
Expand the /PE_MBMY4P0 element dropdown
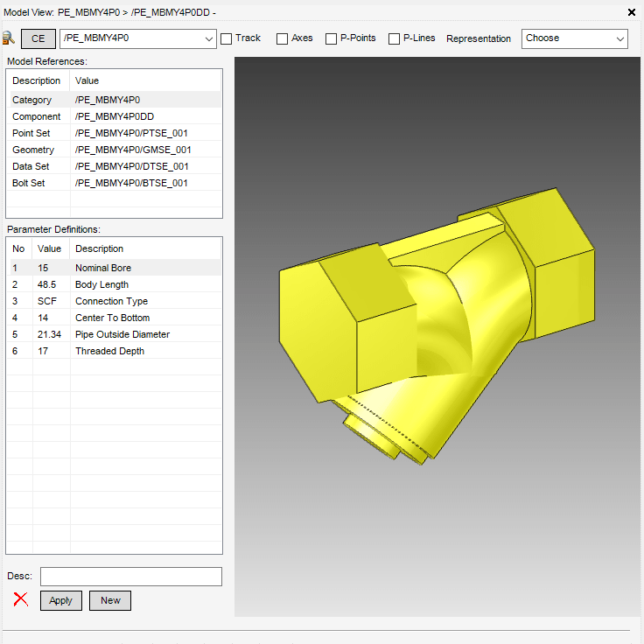(x=208, y=38)
